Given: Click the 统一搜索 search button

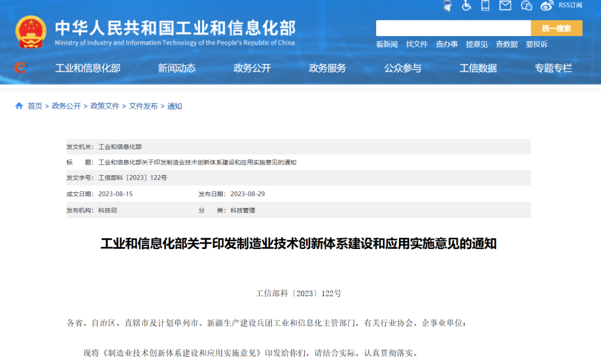Looking at the screenshot, I should [556, 28].
